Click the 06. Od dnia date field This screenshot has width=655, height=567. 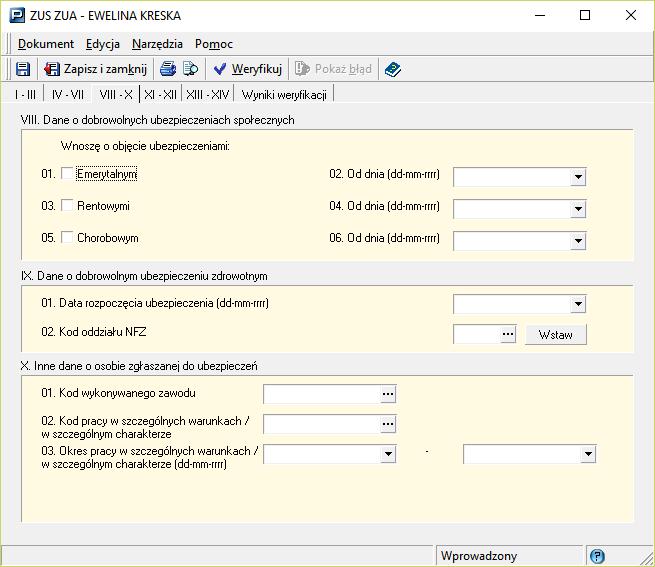pyautogui.click(x=512, y=241)
